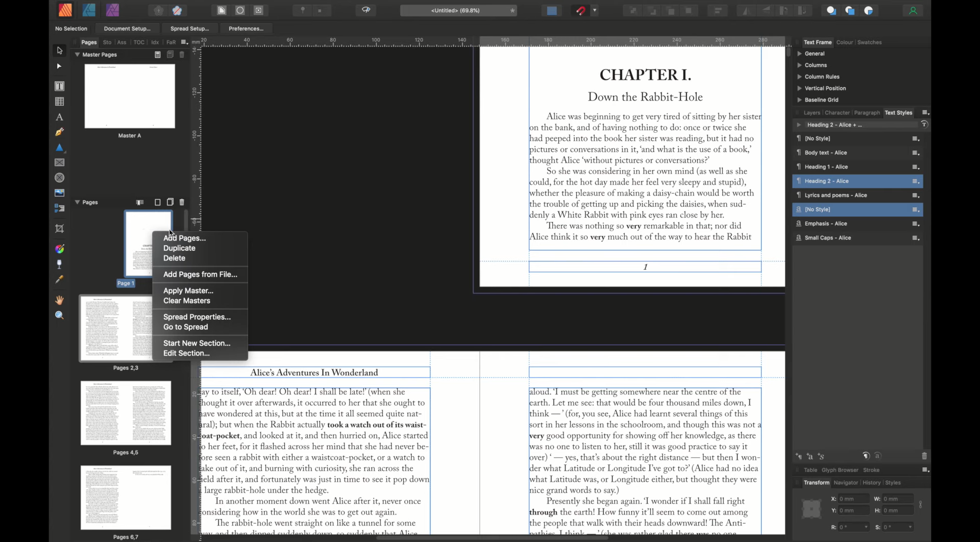This screenshot has width=980, height=542.
Task: Choose Start New Section... entry
Action: tap(197, 343)
